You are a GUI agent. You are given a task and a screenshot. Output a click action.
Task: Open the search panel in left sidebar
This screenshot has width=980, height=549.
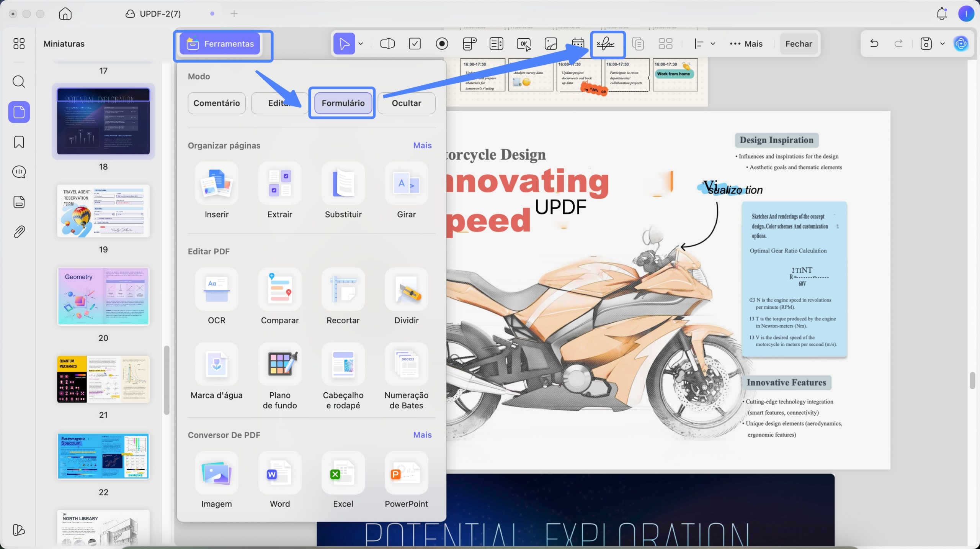click(19, 82)
